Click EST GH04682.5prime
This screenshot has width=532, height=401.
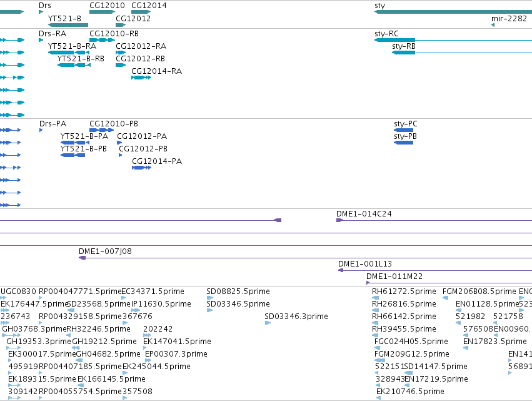(108, 354)
